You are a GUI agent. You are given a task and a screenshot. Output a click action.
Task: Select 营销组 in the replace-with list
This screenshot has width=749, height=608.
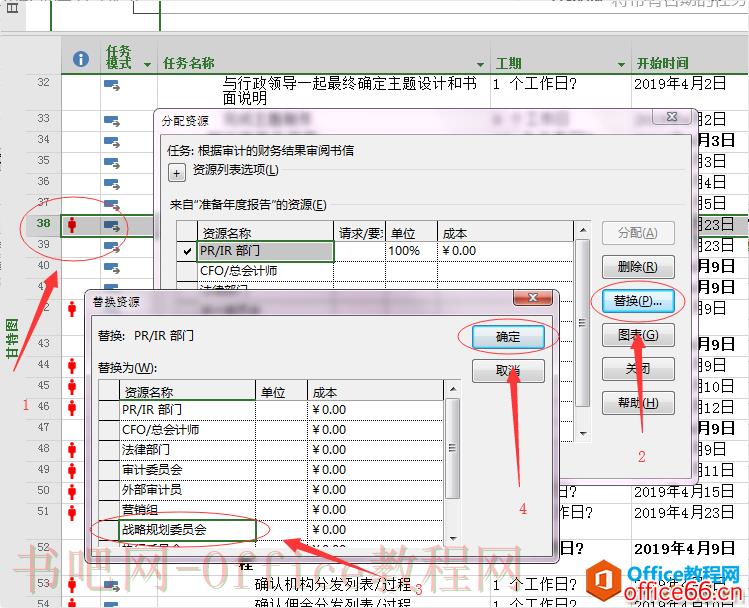187,510
